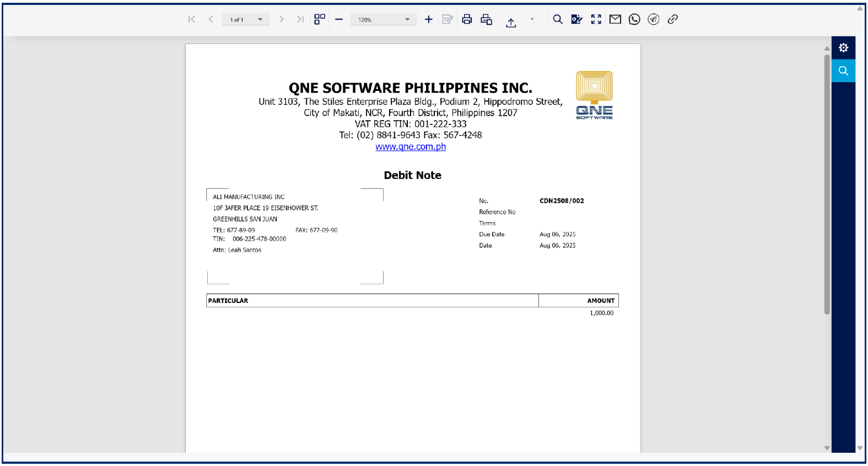Print the report
The image size is (868, 466).
tap(467, 19)
